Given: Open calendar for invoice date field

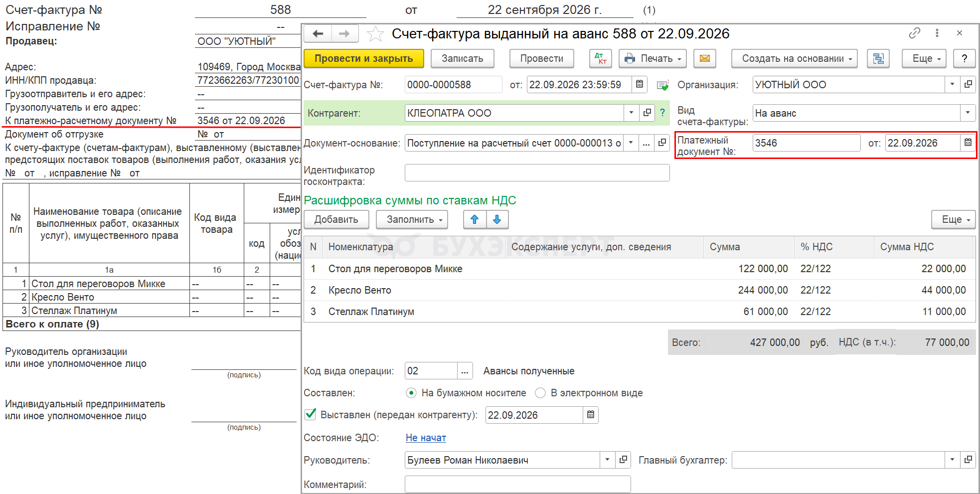Looking at the screenshot, I should coord(639,85).
